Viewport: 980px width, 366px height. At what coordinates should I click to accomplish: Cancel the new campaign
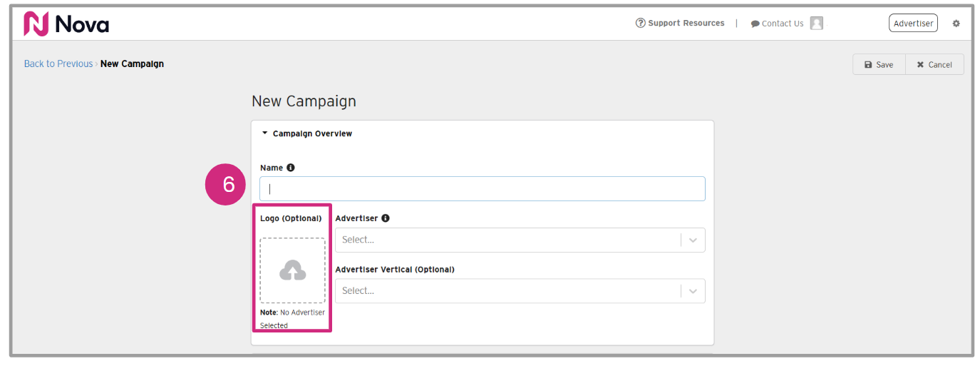[x=934, y=64]
